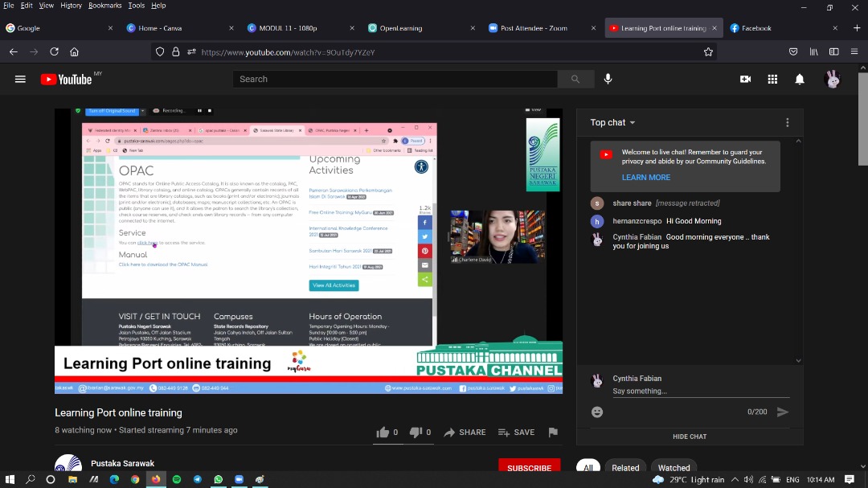This screenshot has height=488, width=868.
Task: Show site security lock information
Action: coord(175,52)
